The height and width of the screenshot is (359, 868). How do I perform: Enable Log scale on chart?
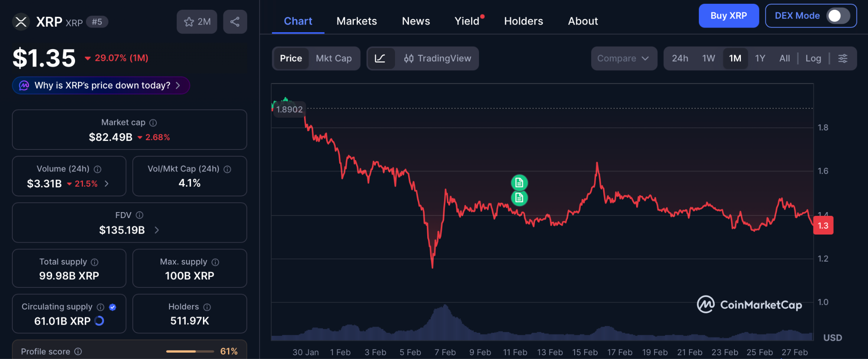coord(813,58)
